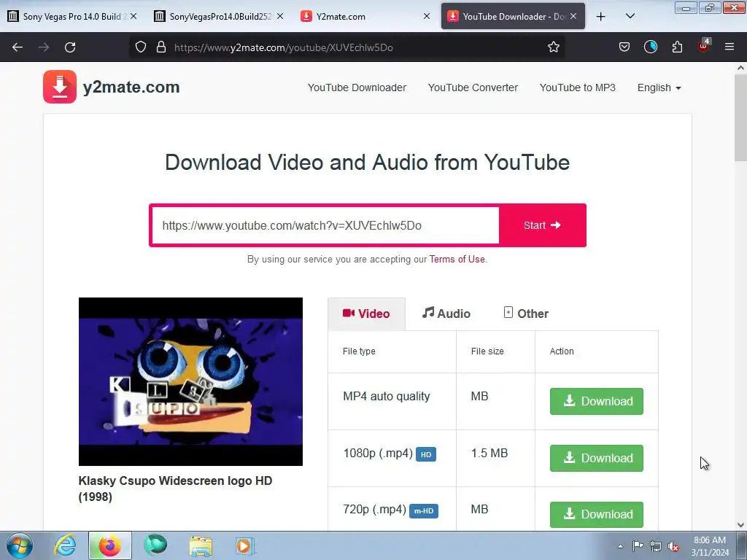747x560 pixels.
Task: Click the scrollbar up arrow
Action: [740, 68]
